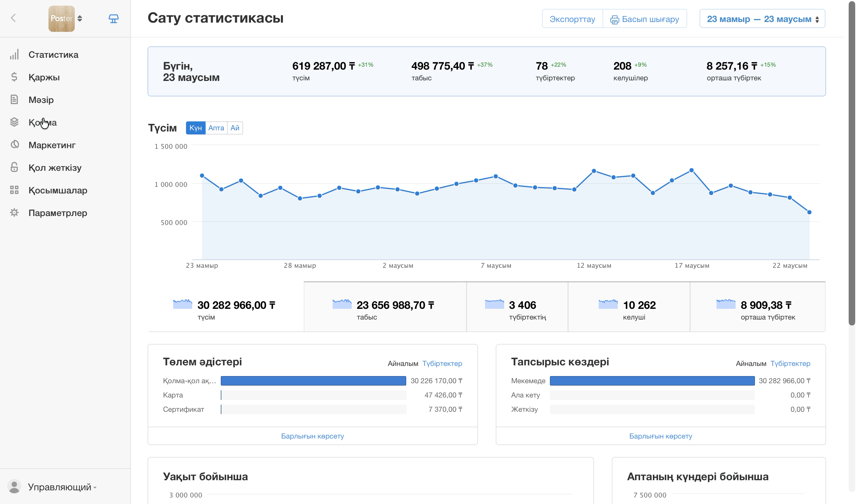Click the mini chart icon beside түбіртектің total
This screenshot has height=504, width=857.
495,304
